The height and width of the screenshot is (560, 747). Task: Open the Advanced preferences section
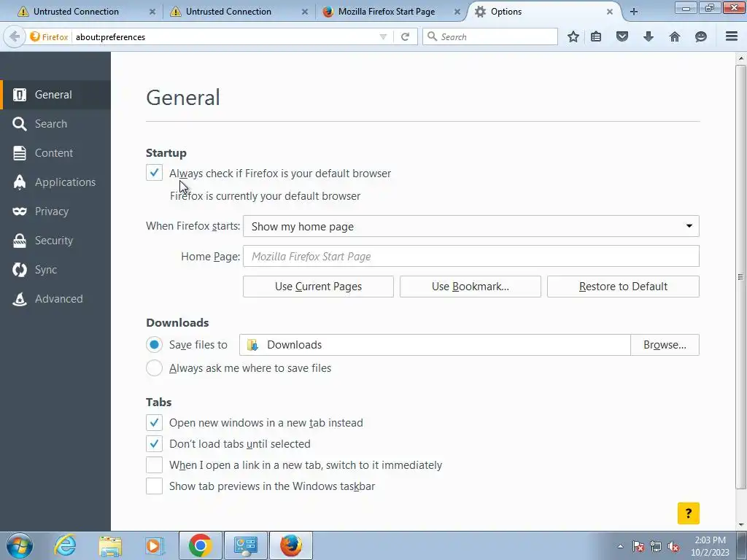[55, 298]
